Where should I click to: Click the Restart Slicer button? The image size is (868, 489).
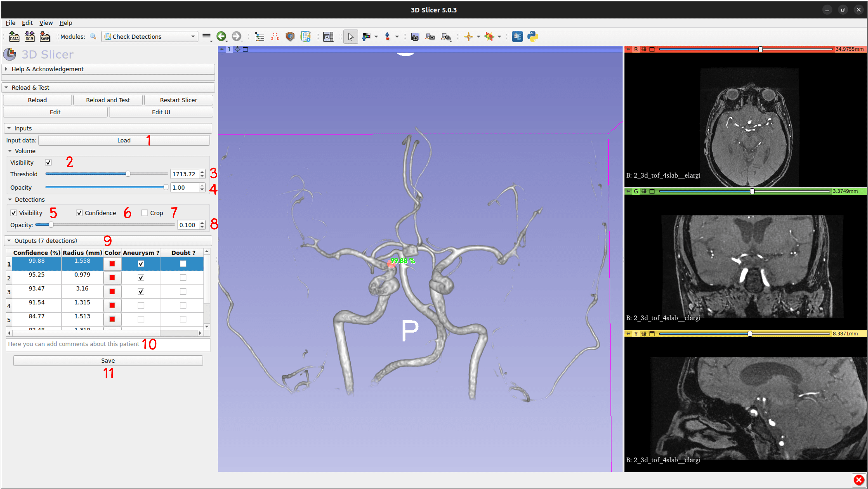(x=178, y=100)
